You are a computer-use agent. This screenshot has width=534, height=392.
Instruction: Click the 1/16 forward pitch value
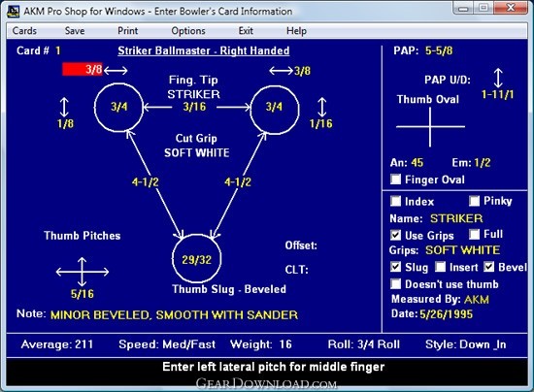coord(320,123)
